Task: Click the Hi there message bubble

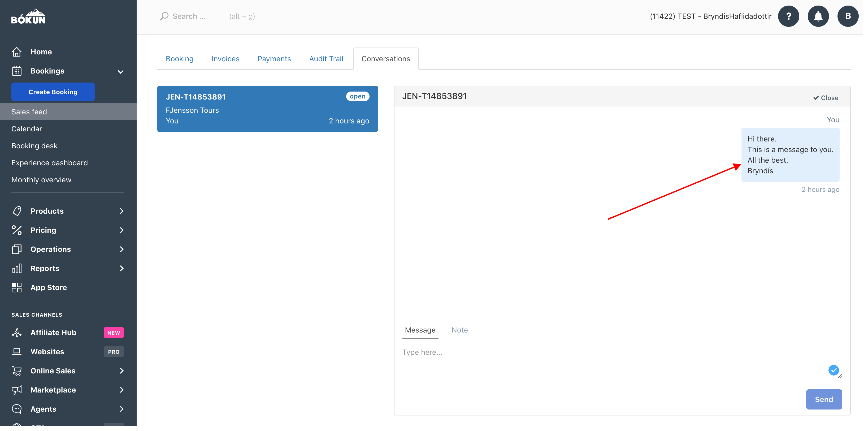Action: point(795,156)
